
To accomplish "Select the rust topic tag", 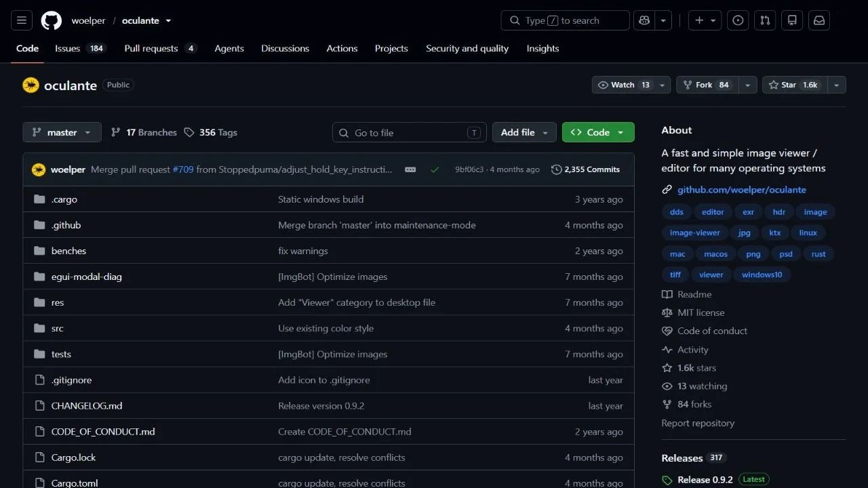I will pos(818,253).
